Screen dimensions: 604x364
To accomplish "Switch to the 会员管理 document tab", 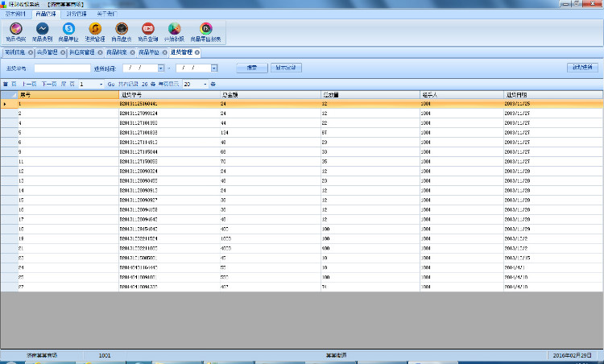I will point(48,52).
